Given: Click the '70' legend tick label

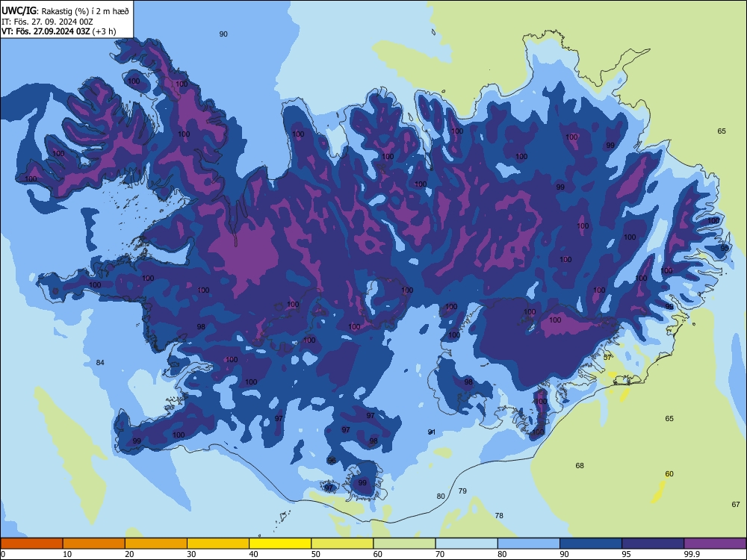Looking at the screenshot, I should coord(440,554).
